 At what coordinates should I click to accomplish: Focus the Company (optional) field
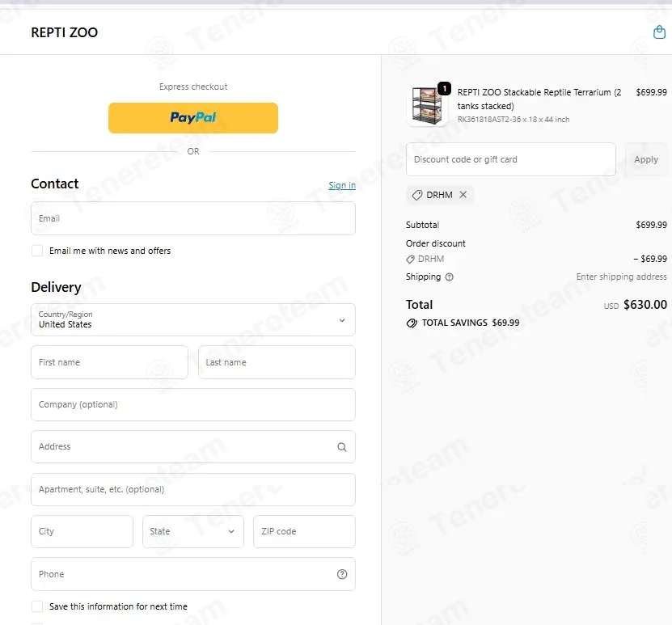(x=192, y=404)
